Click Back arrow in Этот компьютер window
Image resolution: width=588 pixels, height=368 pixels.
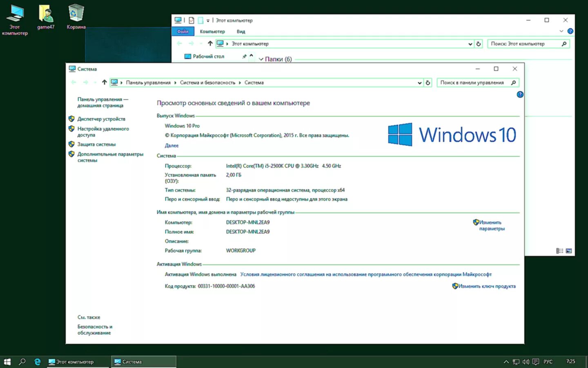pyautogui.click(x=179, y=44)
